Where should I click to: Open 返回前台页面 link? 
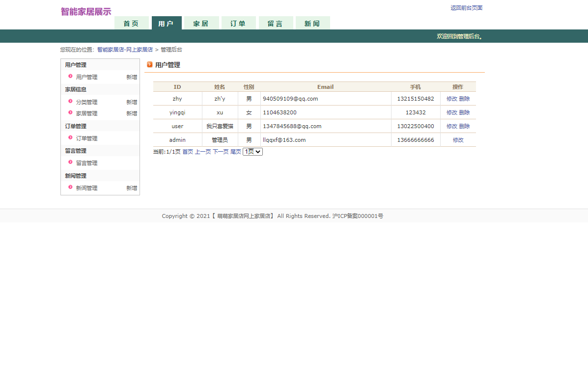click(466, 7)
